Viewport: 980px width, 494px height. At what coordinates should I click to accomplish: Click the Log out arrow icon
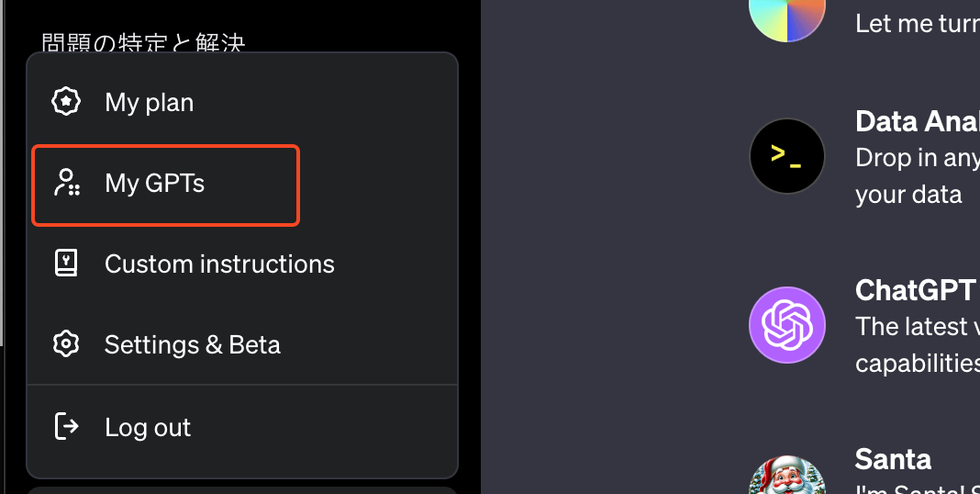pyautogui.click(x=66, y=426)
